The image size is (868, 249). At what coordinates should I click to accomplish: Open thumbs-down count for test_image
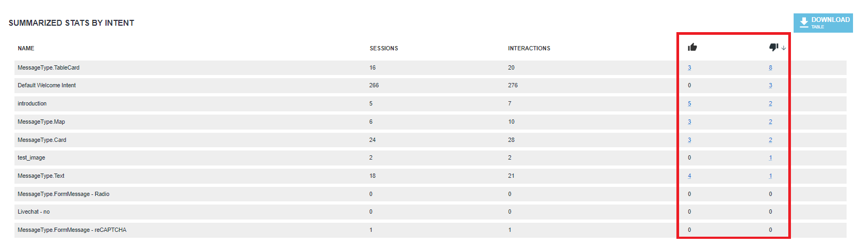click(771, 157)
